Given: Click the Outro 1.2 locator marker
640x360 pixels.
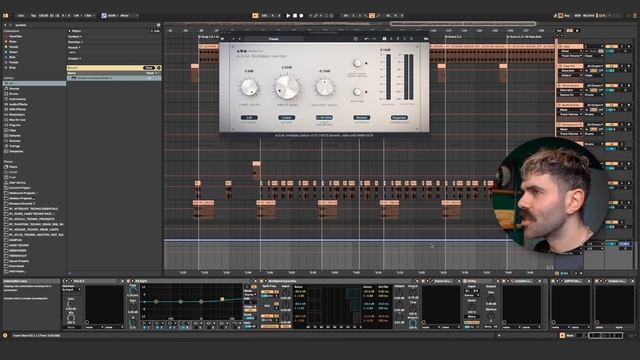Looking at the screenshot, I should coord(524,37).
